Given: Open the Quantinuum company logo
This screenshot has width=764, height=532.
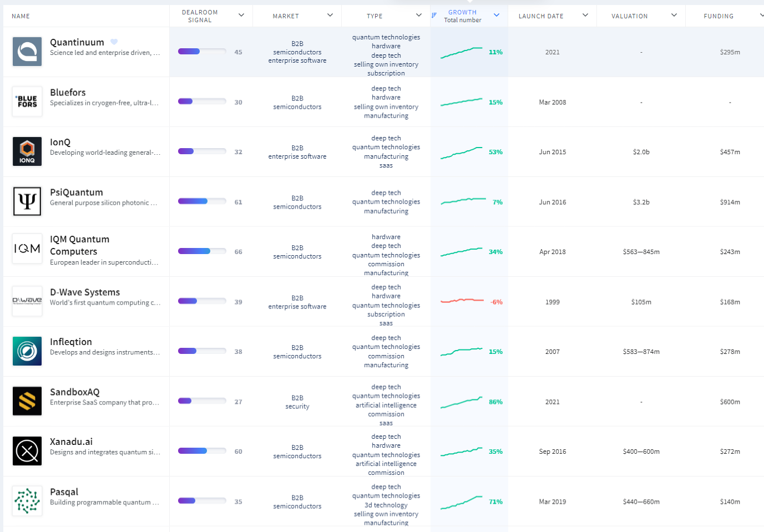Looking at the screenshot, I should [x=27, y=52].
